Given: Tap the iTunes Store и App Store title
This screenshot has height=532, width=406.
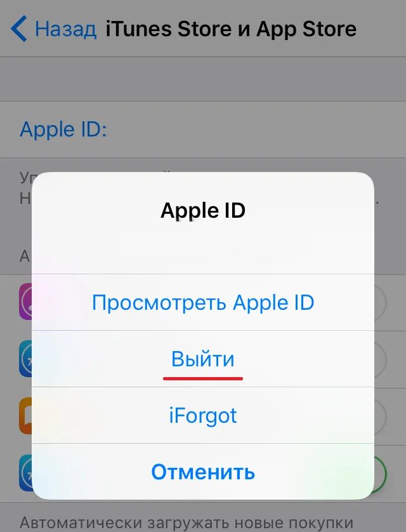Looking at the screenshot, I should pyautogui.click(x=231, y=29).
